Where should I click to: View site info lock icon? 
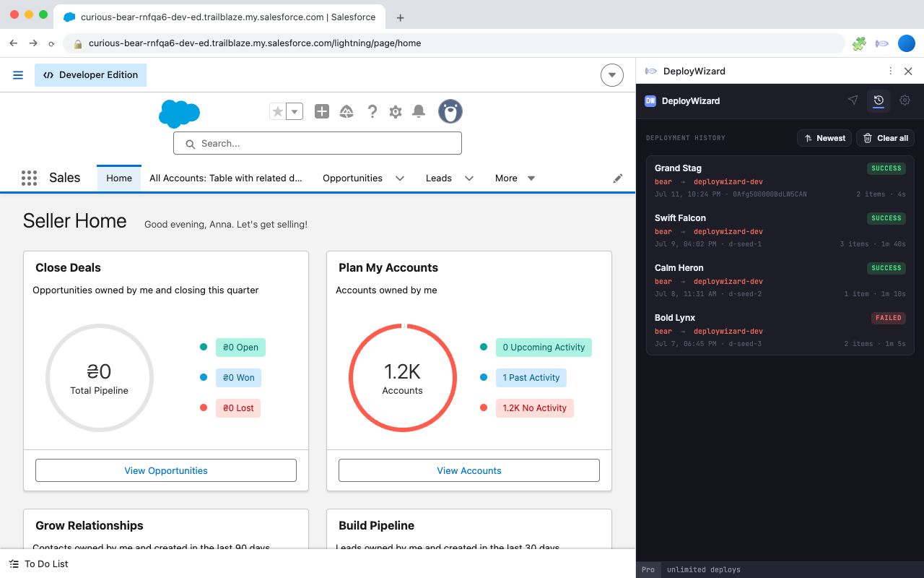(78, 43)
